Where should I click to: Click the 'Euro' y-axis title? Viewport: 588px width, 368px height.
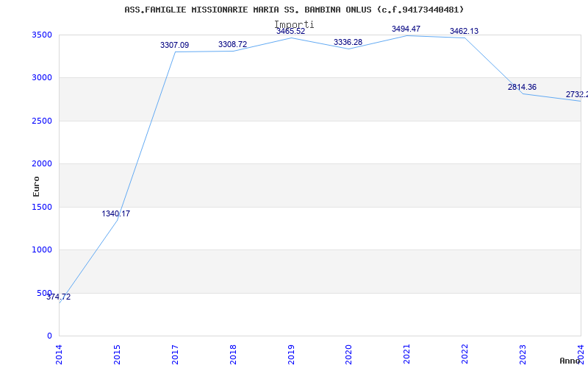click(36, 186)
